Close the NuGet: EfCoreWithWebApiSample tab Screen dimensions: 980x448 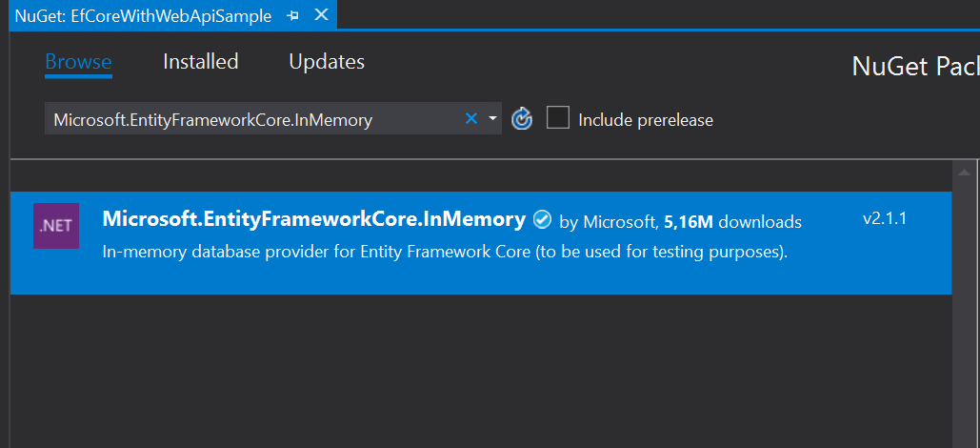321,15
